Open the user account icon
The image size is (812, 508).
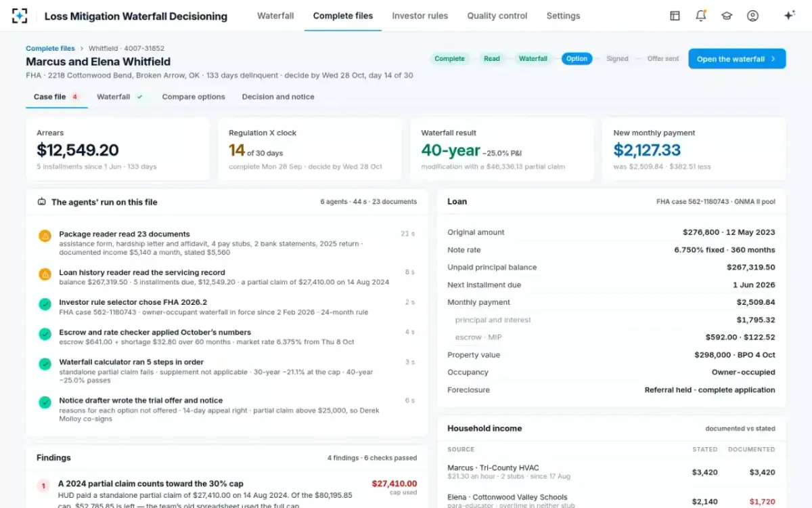(752, 16)
